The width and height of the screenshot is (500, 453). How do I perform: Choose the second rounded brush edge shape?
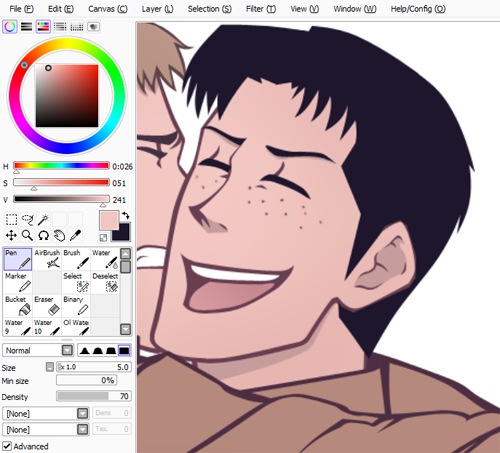point(98,351)
